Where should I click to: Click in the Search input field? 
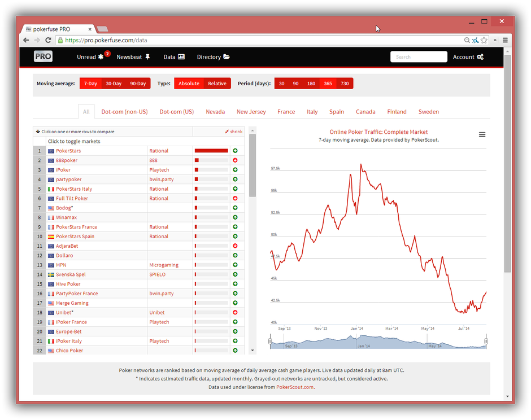tap(419, 57)
